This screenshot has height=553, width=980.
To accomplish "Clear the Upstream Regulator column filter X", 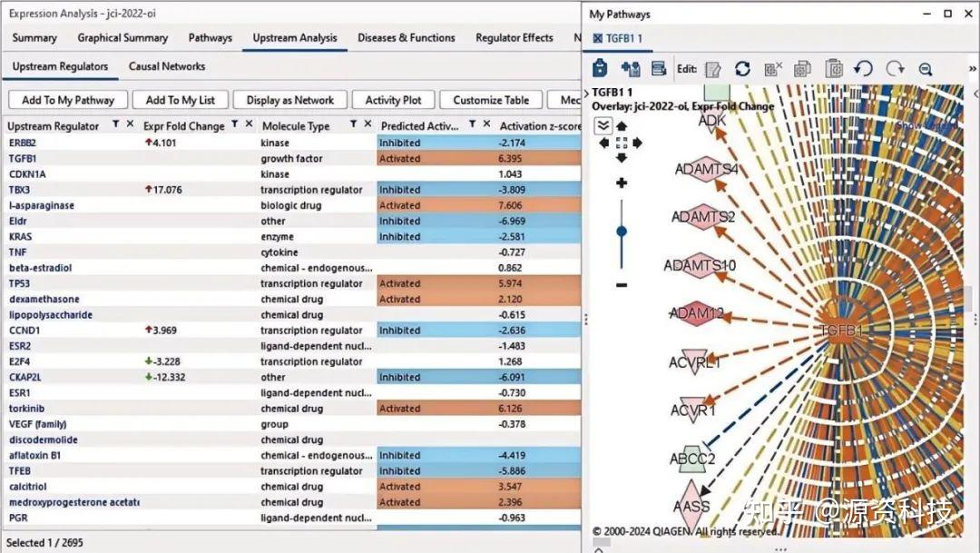I will click(x=130, y=123).
